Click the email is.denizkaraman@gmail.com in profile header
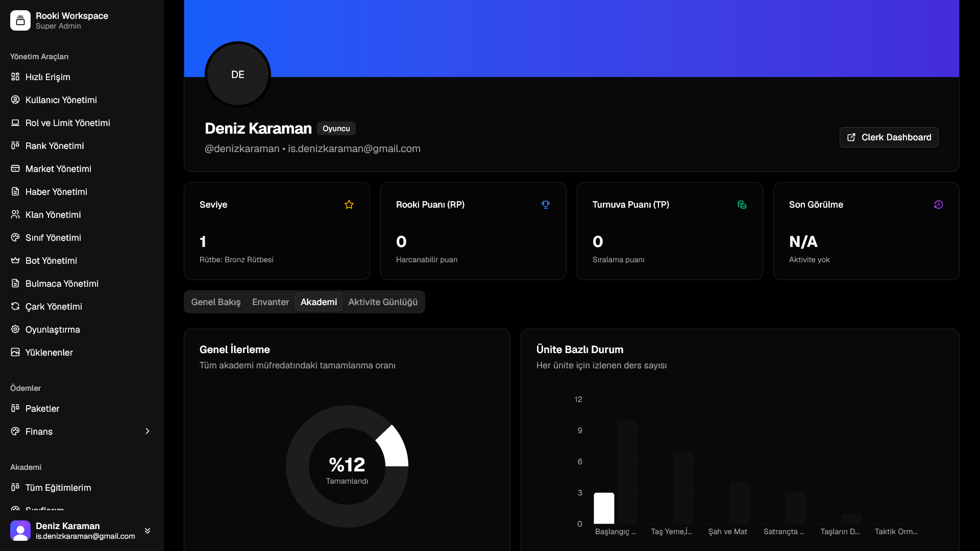Viewport: 980px width, 551px height. [x=354, y=148]
